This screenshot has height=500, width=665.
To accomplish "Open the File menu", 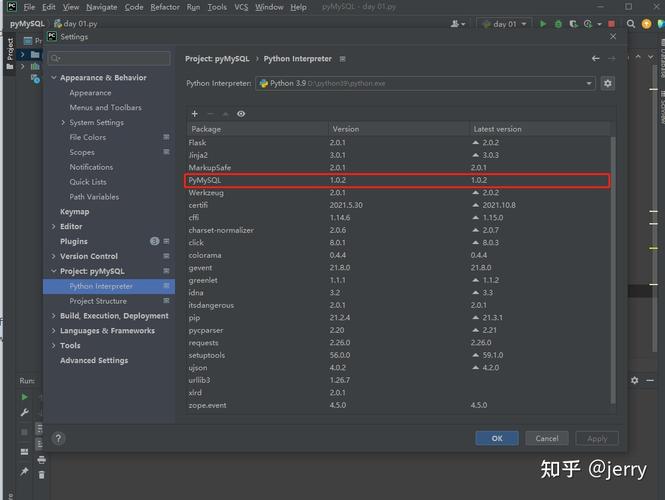I will 29,7.
